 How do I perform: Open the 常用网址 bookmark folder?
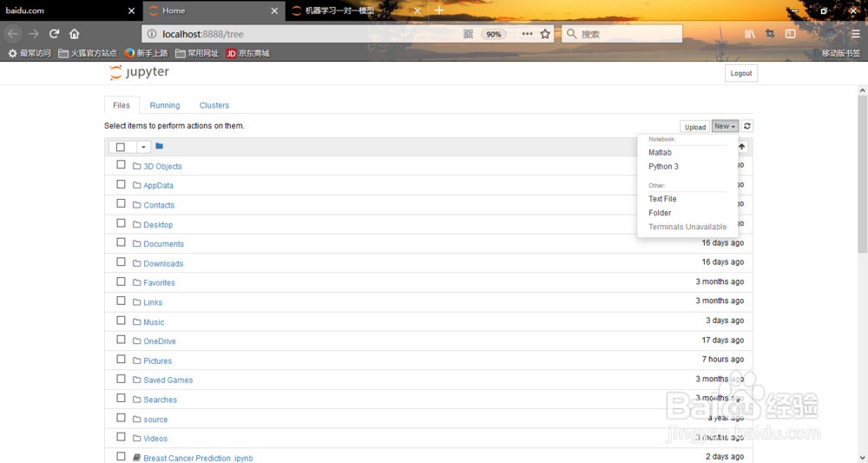(196, 53)
